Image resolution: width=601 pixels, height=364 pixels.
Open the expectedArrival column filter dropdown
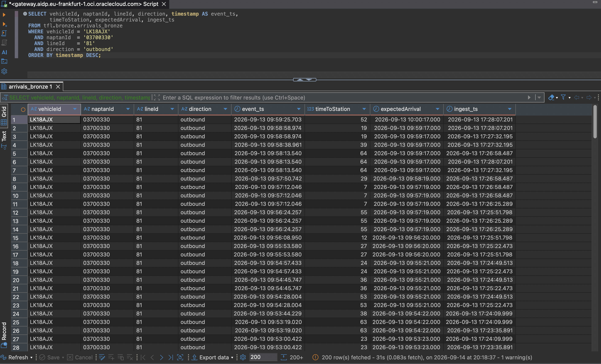point(438,109)
